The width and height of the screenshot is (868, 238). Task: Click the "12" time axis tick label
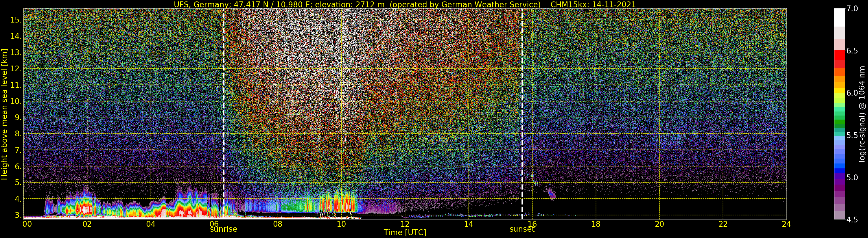pos(405,224)
